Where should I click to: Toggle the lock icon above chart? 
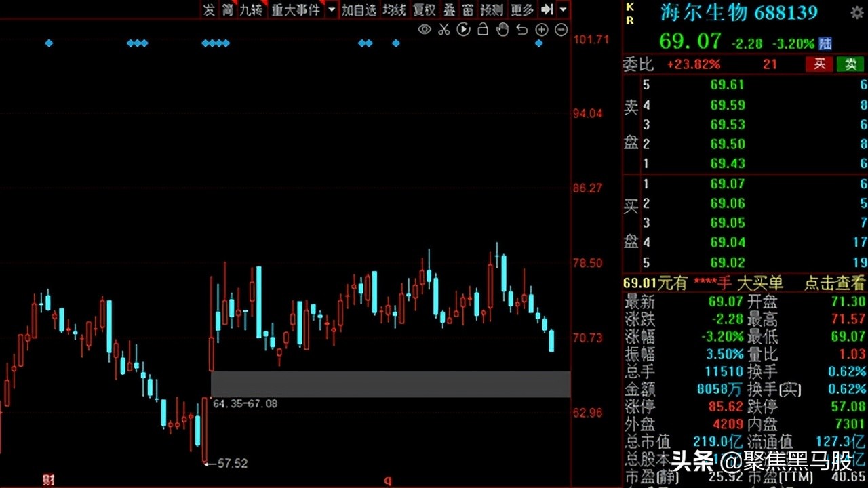click(483, 29)
